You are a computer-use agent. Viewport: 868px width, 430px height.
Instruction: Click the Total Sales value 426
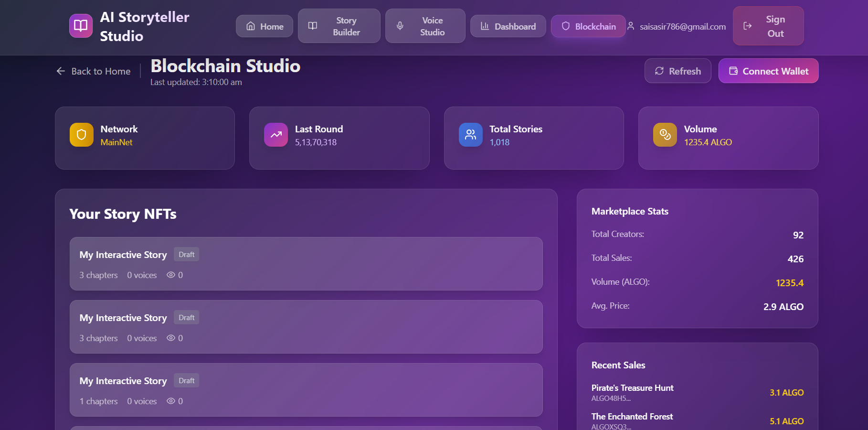click(x=795, y=259)
